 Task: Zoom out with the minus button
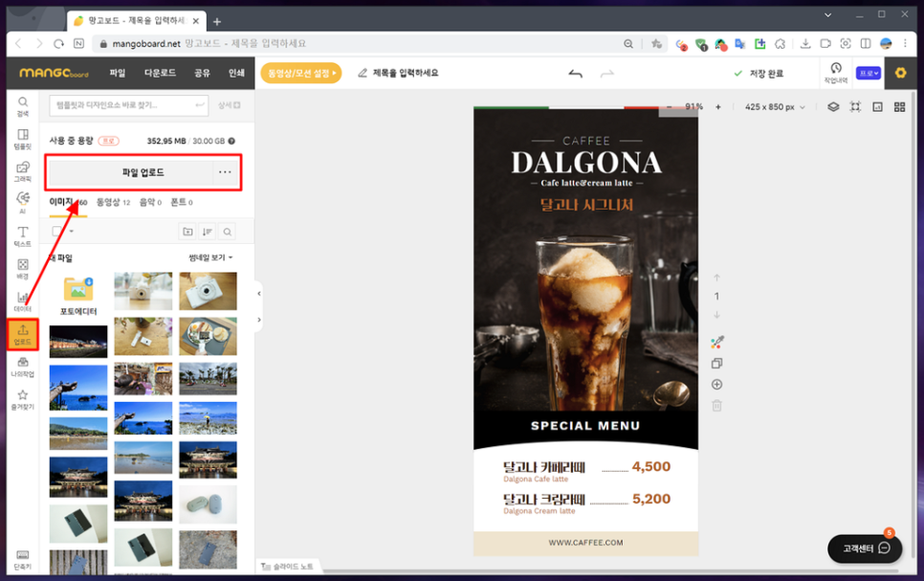point(669,107)
